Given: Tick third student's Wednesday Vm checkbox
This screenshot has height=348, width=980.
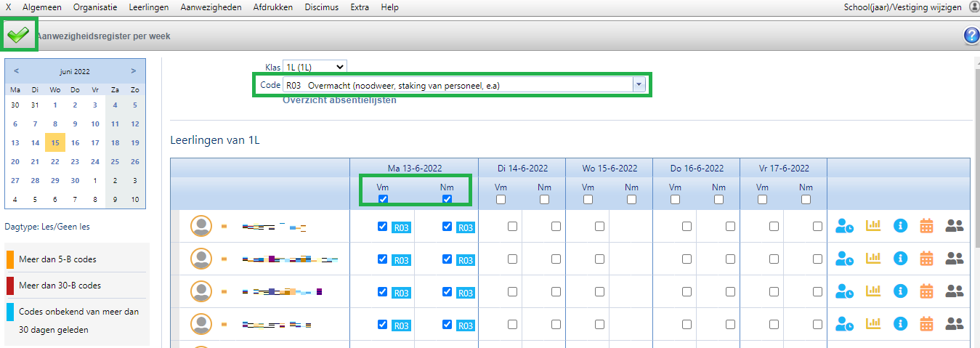Looking at the screenshot, I should (599, 291).
